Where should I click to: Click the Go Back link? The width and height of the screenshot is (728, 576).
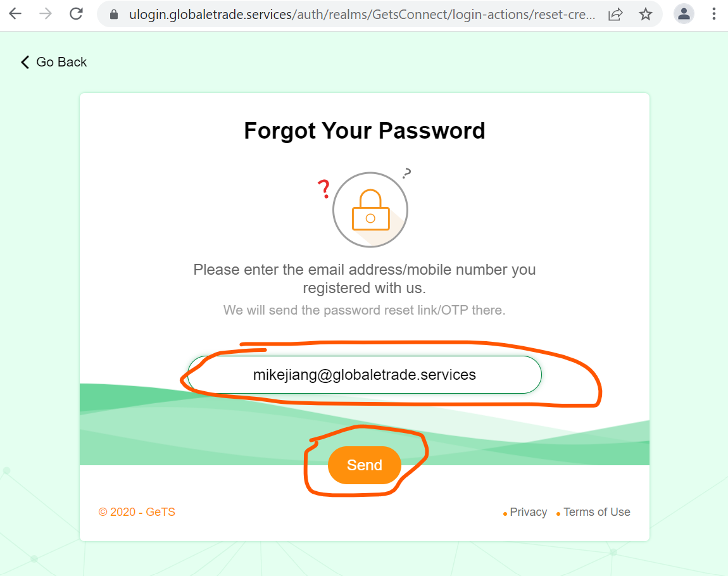click(x=54, y=62)
